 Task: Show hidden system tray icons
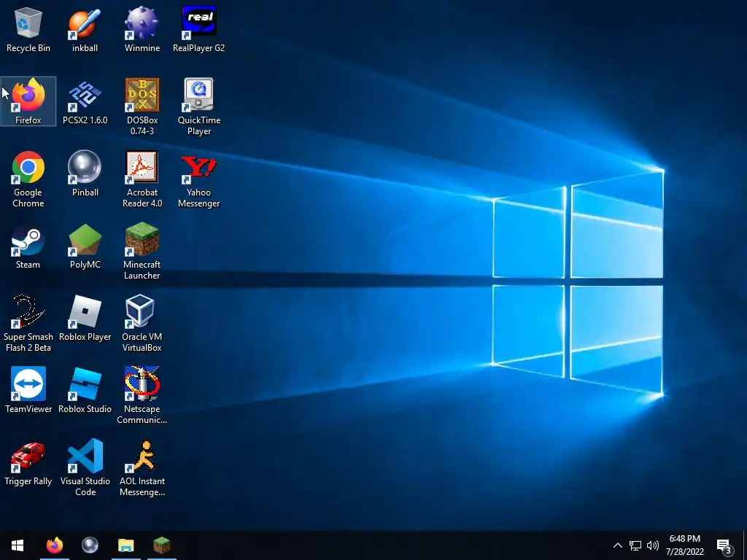click(x=617, y=545)
